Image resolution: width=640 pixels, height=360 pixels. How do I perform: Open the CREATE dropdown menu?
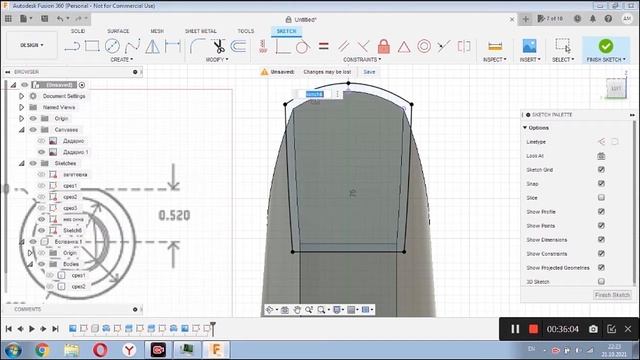[122, 60]
